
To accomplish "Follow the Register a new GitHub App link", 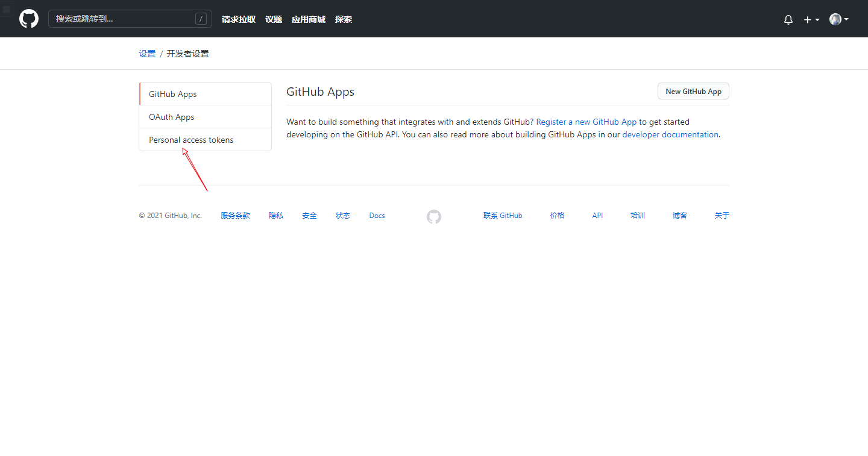I will (x=587, y=122).
